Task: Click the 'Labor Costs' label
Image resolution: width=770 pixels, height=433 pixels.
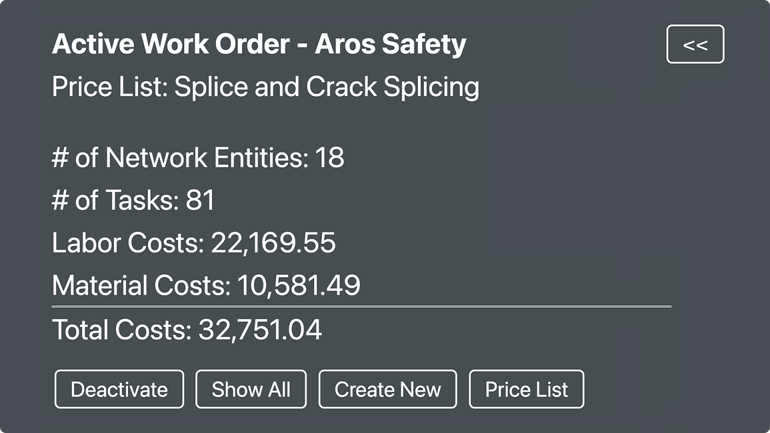Action: coord(128,243)
